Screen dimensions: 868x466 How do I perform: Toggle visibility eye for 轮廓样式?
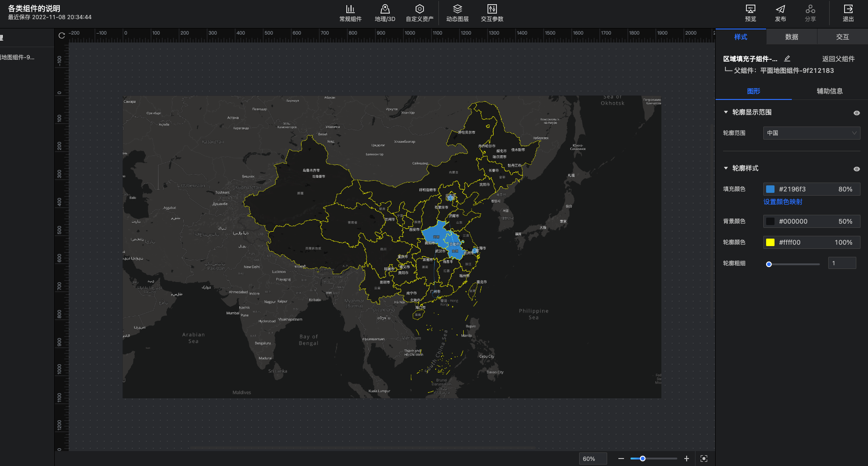(856, 169)
